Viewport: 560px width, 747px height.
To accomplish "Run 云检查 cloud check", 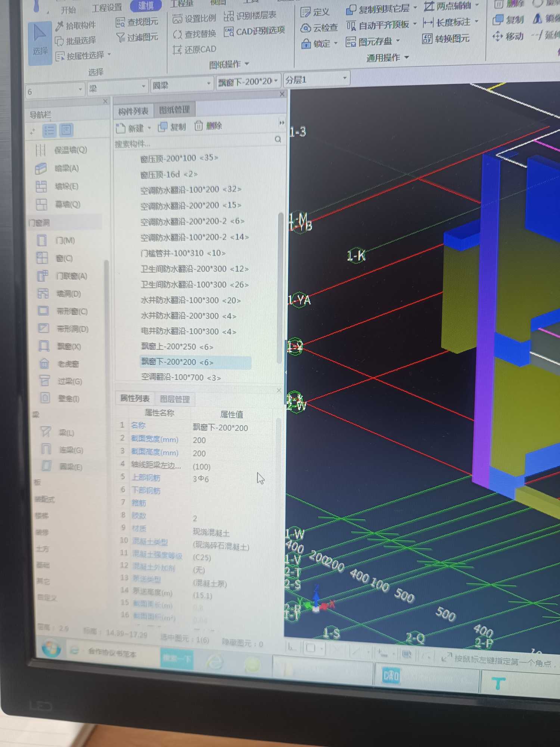I will (x=319, y=28).
